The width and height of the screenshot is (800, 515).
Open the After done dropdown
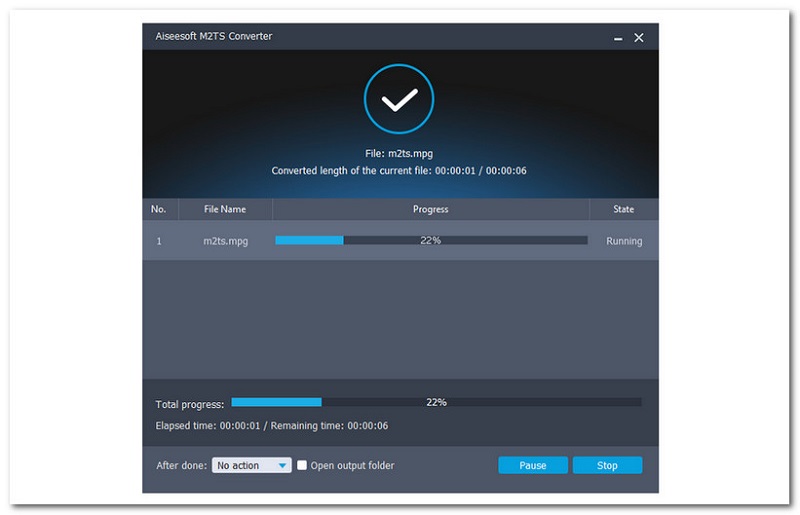pyautogui.click(x=252, y=465)
